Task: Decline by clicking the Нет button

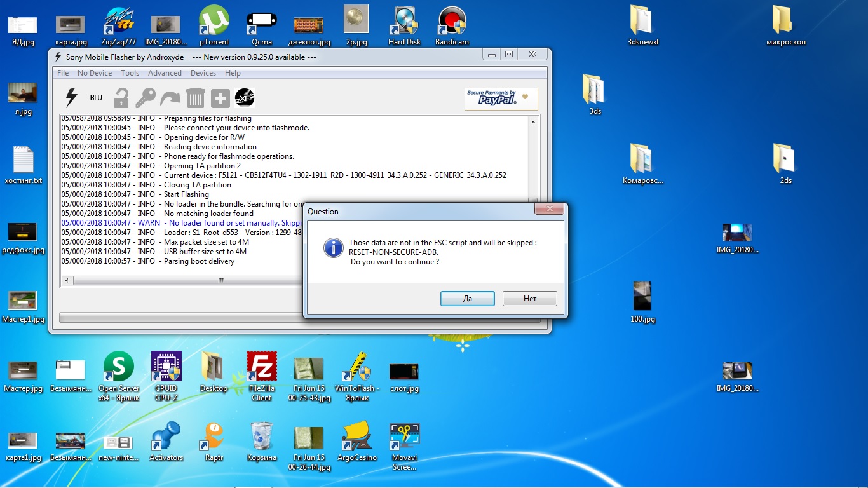Action: (x=529, y=299)
